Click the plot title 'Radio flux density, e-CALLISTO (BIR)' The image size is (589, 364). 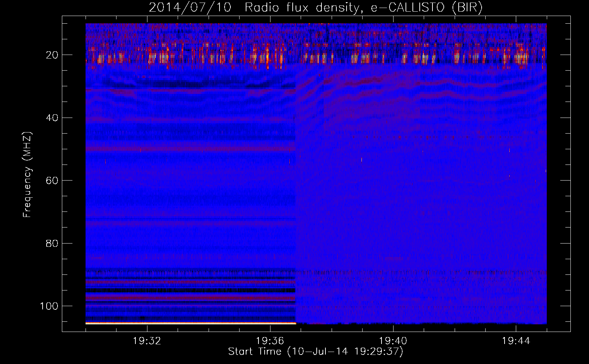coord(364,8)
